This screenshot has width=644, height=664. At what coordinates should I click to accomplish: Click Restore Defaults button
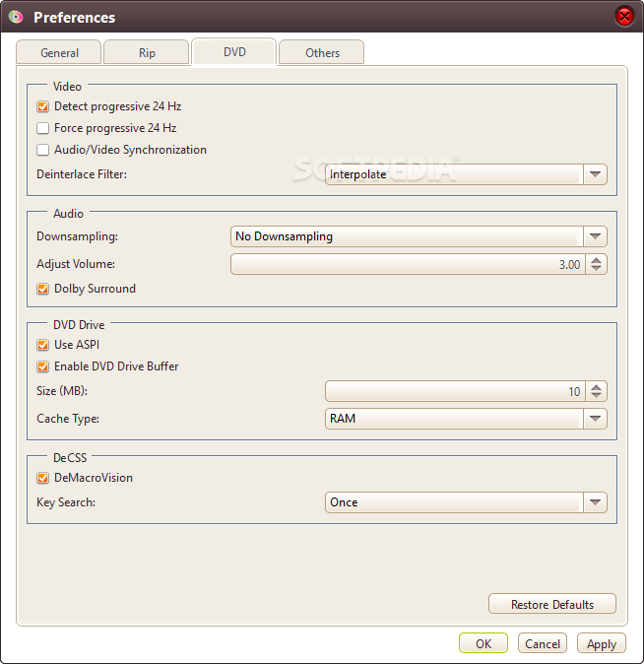click(x=552, y=604)
